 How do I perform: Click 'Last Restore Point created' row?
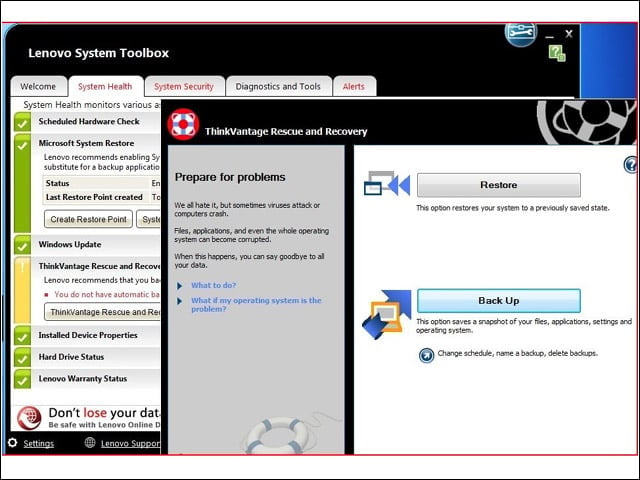(102, 197)
